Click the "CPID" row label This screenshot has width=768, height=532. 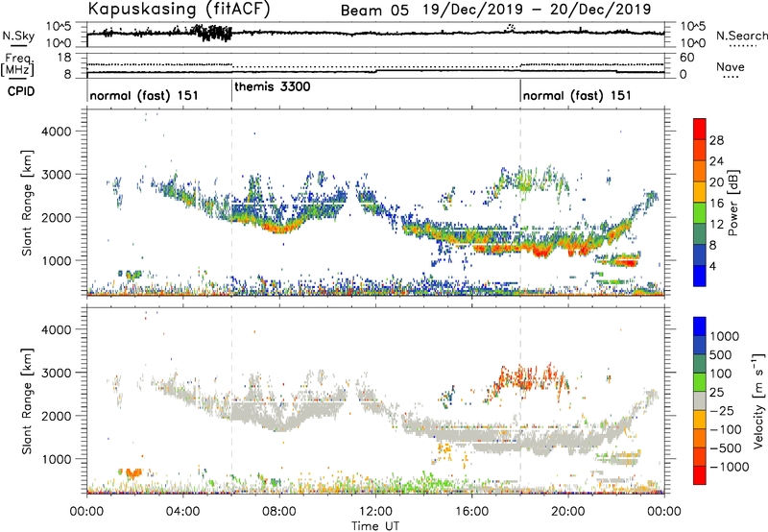[x=21, y=91]
